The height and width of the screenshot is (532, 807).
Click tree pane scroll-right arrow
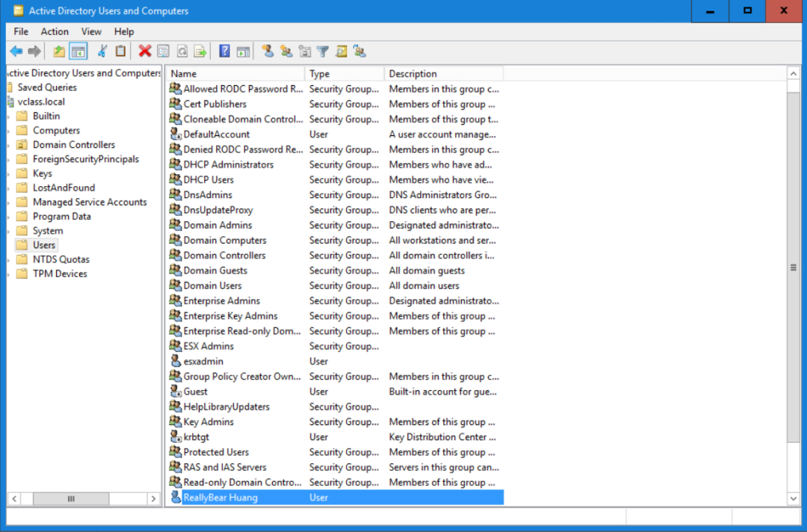point(153,498)
